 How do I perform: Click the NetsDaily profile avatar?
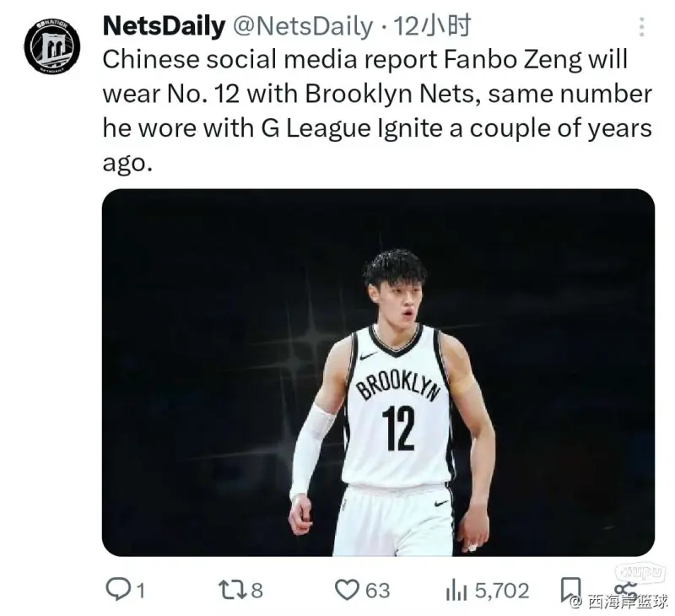coord(52,46)
